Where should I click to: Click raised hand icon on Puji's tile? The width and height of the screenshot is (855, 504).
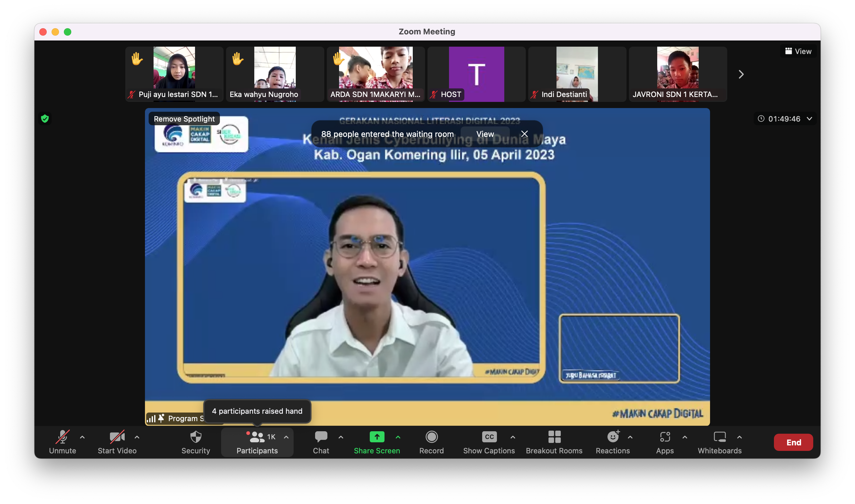[x=137, y=59]
